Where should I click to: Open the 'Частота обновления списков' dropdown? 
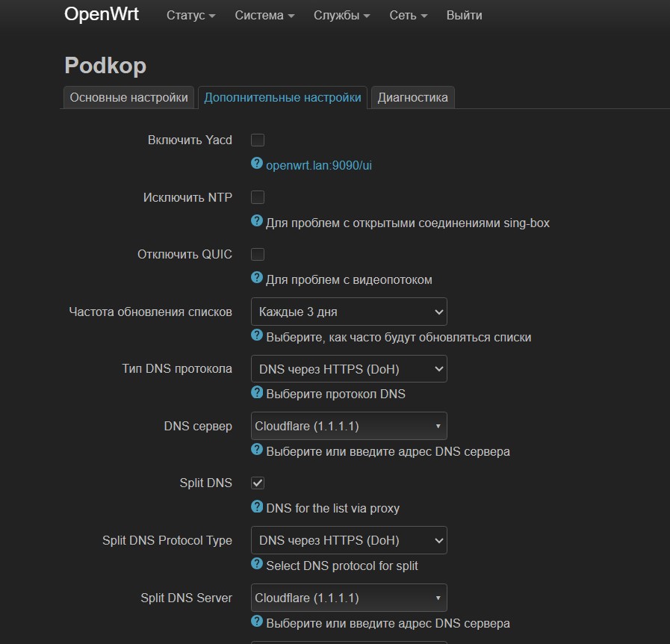[349, 312]
